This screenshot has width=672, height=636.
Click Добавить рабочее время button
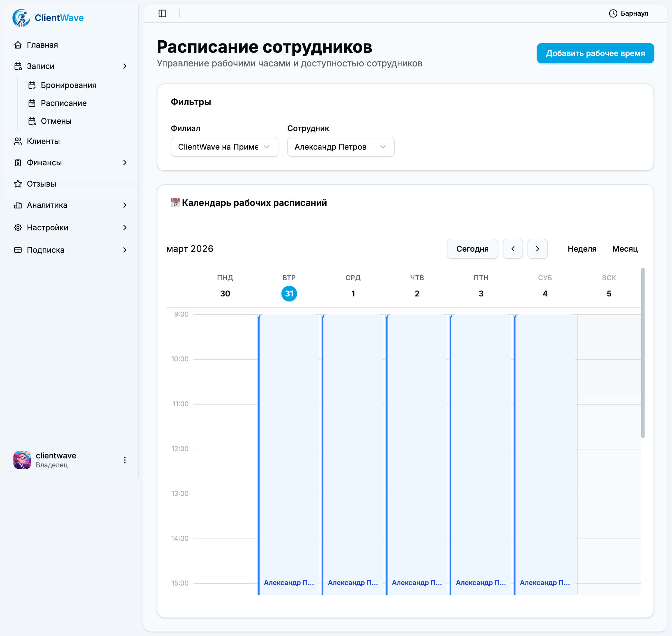pos(595,53)
